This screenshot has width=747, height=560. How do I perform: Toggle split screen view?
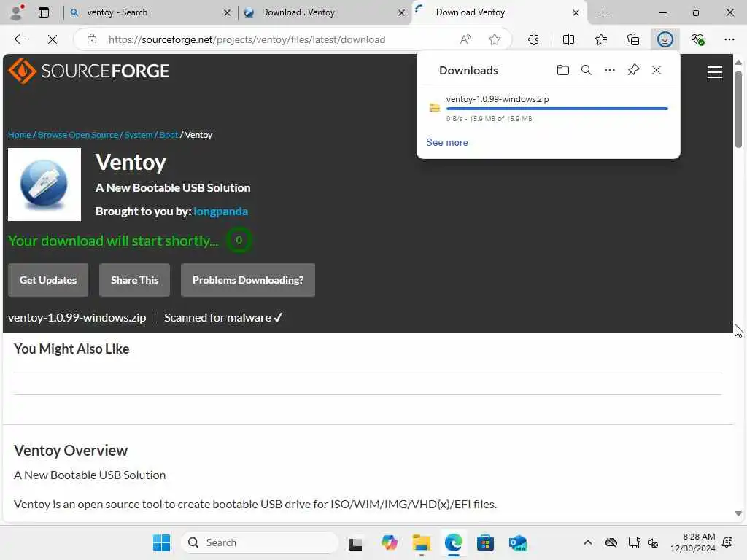568,39
